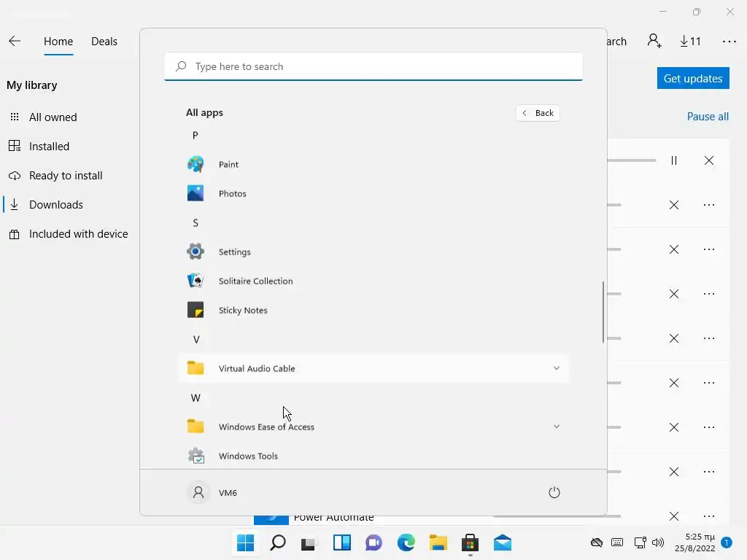Image resolution: width=747 pixels, height=560 pixels.
Task: Open the Store more options menu
Action: [729, 42]
